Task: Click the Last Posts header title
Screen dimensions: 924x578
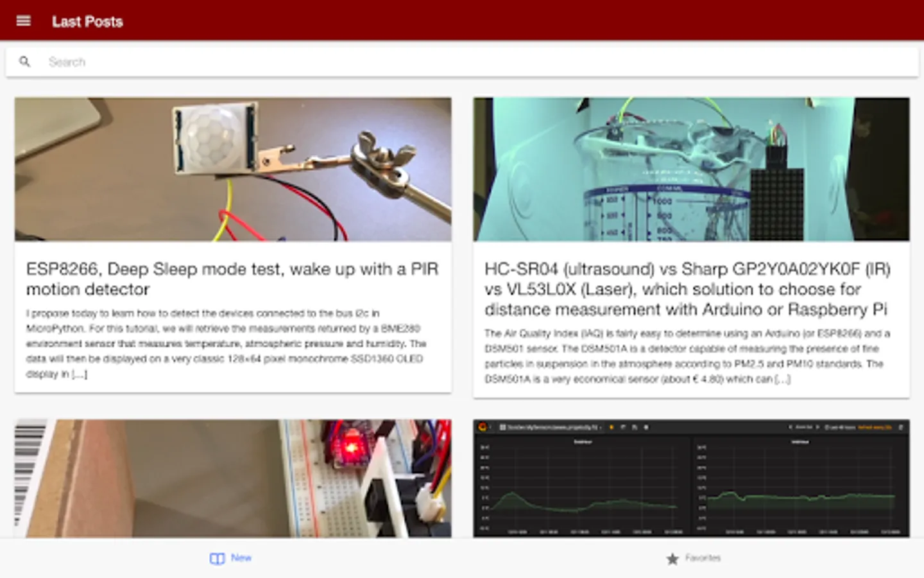Action: pos(87,21)
